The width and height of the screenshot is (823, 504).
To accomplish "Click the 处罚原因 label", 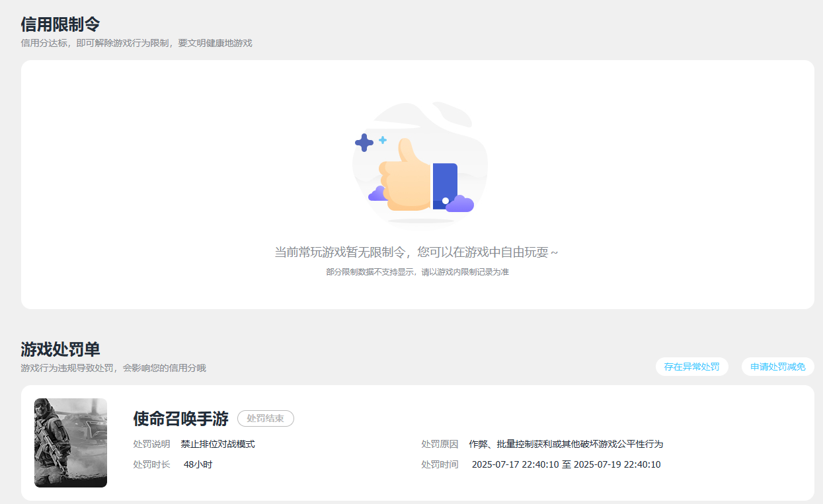I will pos(440,444).
